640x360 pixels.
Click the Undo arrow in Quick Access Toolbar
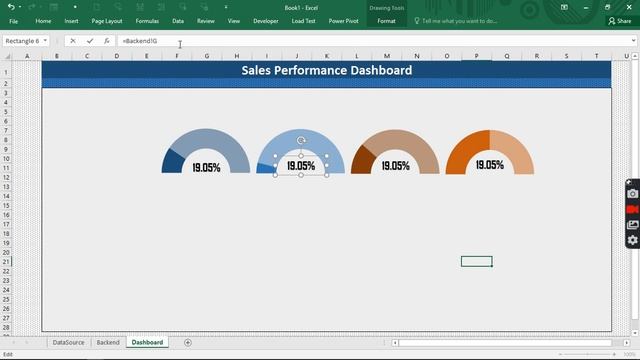point(11,7)
